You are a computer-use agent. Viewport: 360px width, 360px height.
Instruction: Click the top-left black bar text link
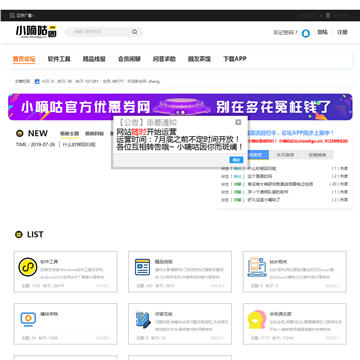(25, 15)
